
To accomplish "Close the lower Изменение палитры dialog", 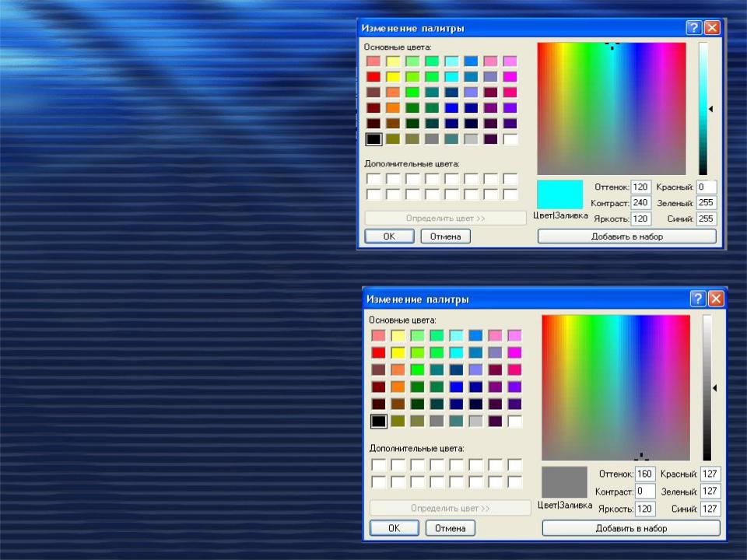I will (716, 299).
